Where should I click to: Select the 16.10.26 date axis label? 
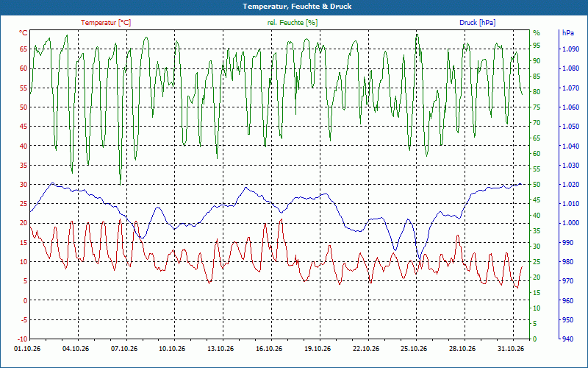[269, 349]
